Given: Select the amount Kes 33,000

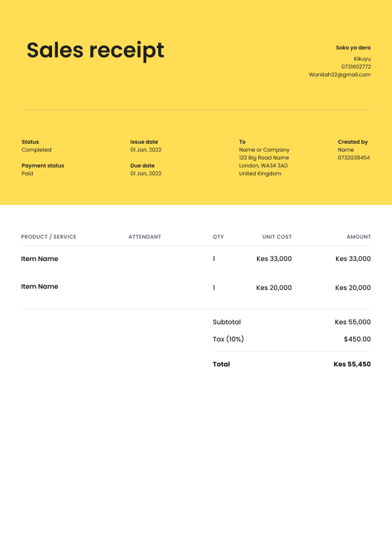Looking at the screenshot, I should coord(353,259).
